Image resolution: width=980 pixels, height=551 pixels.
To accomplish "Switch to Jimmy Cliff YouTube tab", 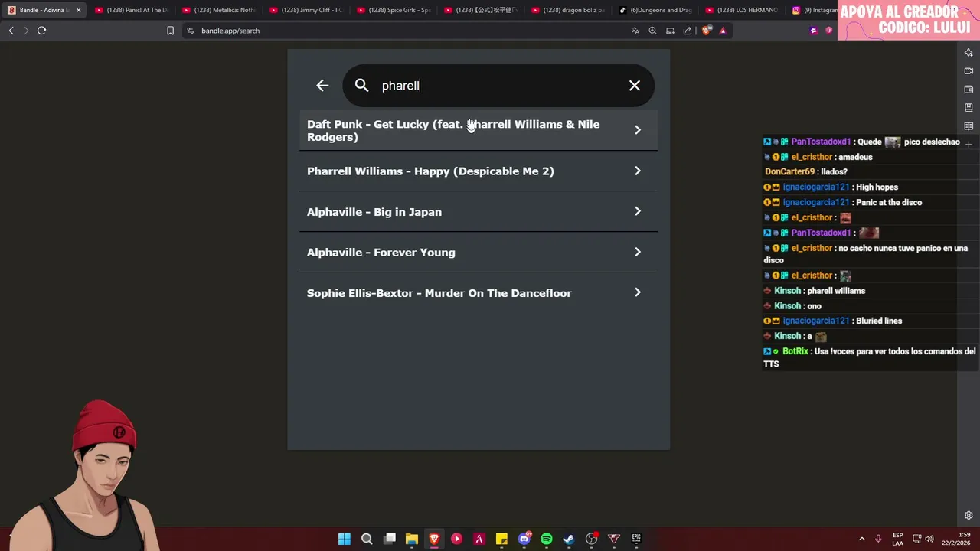I will [x=306, y=10].
